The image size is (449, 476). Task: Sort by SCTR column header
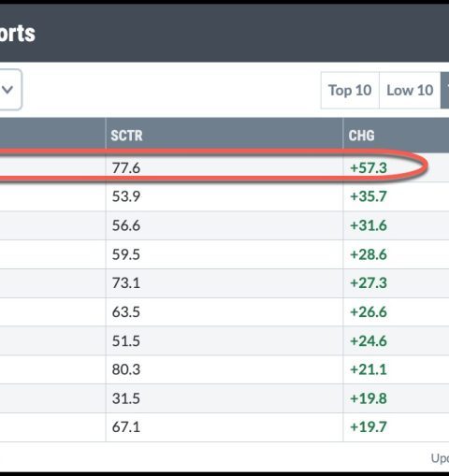(126, 136)
